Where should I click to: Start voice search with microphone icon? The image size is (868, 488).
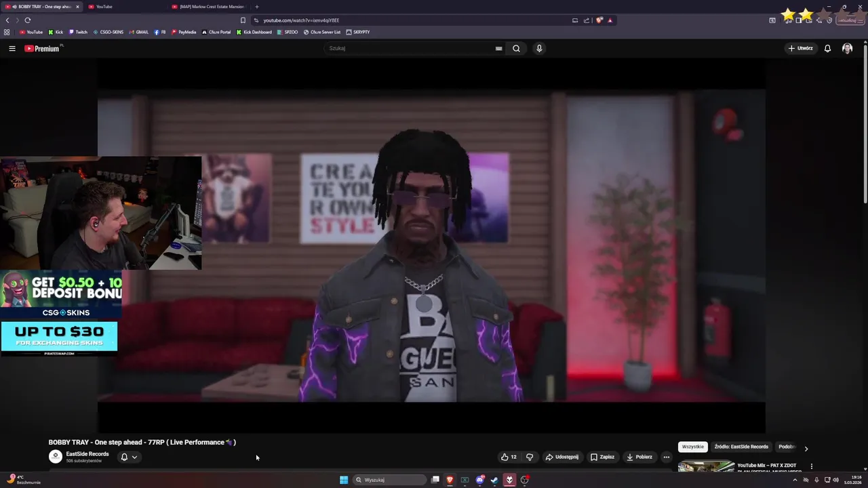click(x=539, y=48)
